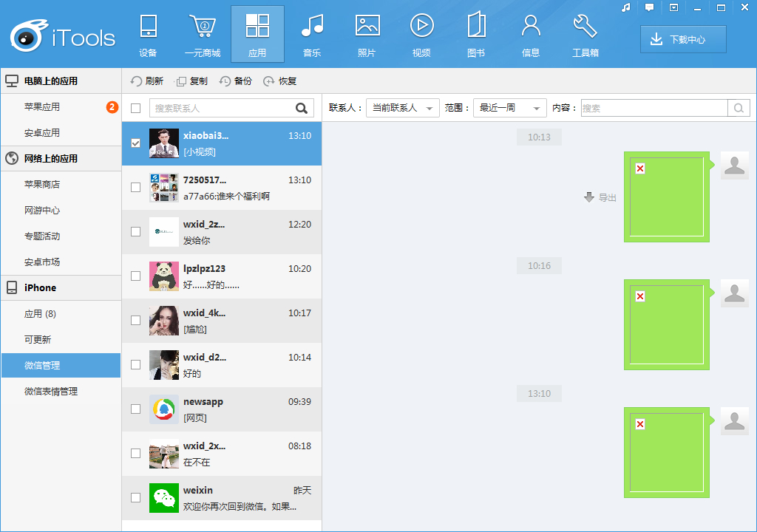The height and width of the screenshot is (532, 757).
Task: Open the broken image message at 10:16
Action: (x=667, y=324)
